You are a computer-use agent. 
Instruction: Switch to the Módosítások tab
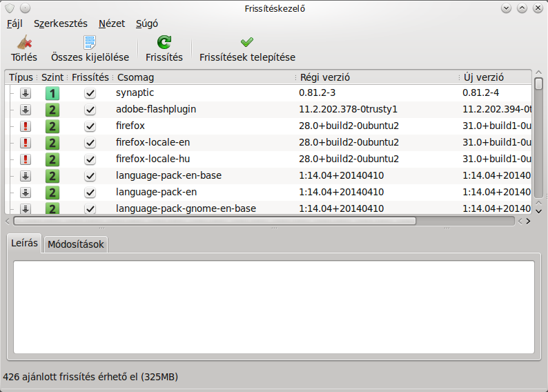pyautogui.click(x=76, y=244)
